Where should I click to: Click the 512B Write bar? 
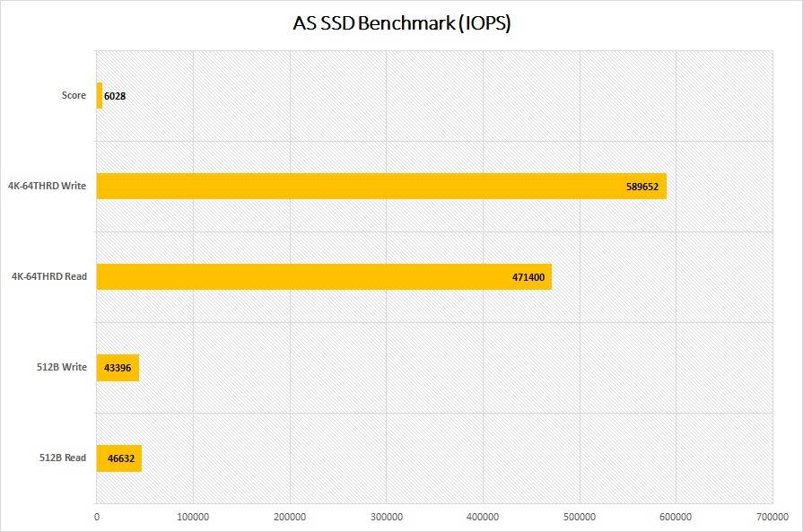coord(118,368)
